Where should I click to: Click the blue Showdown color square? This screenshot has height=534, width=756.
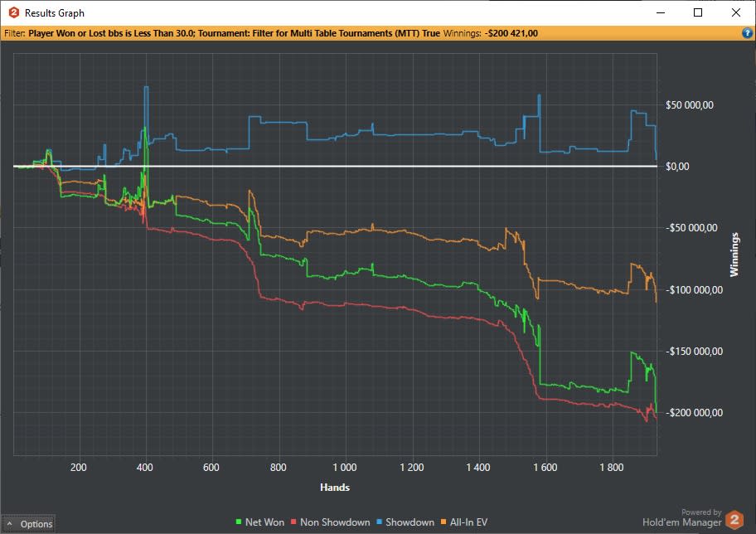pyautogui.click(x=379, y=522)
